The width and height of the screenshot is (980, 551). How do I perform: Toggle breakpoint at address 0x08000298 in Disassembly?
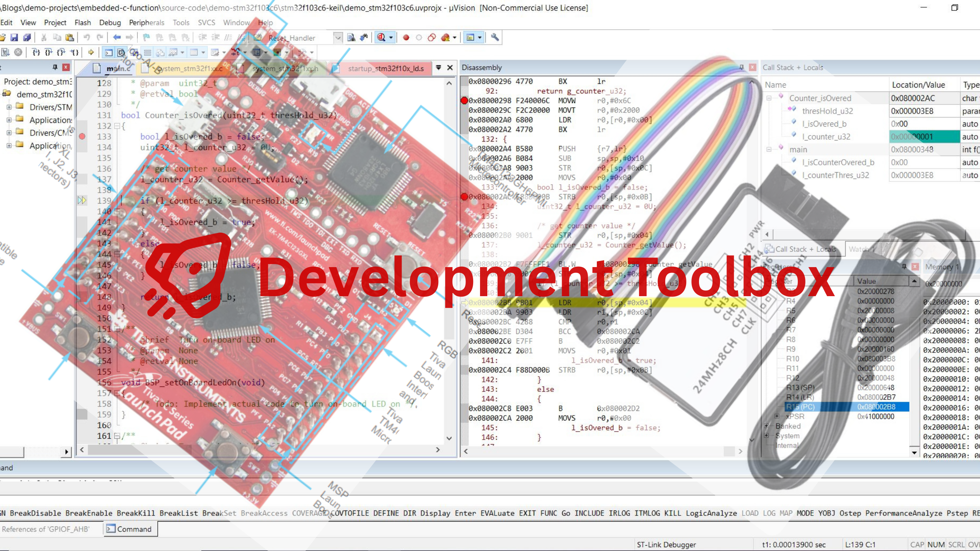[x=464, y=101]
